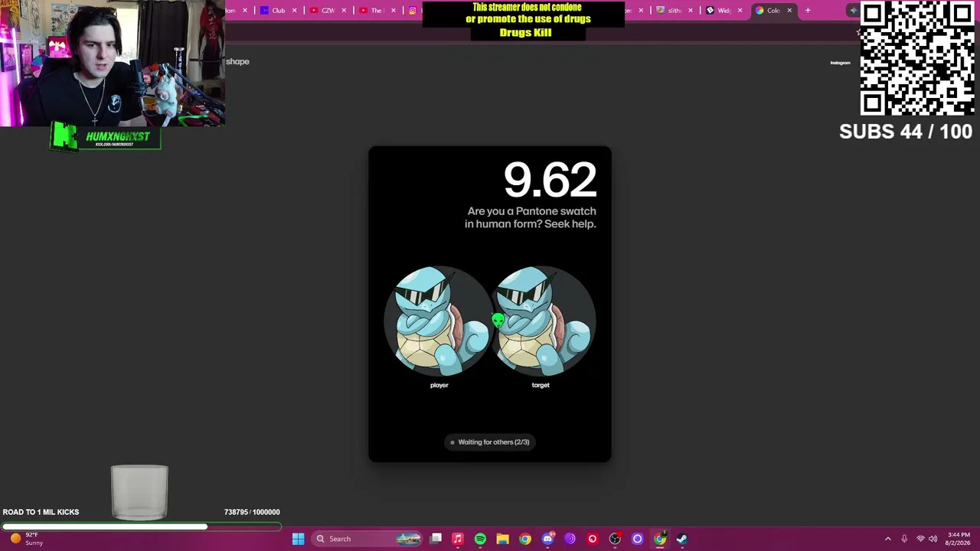Open the first Chrome icon left of Discord

[525, 539]
